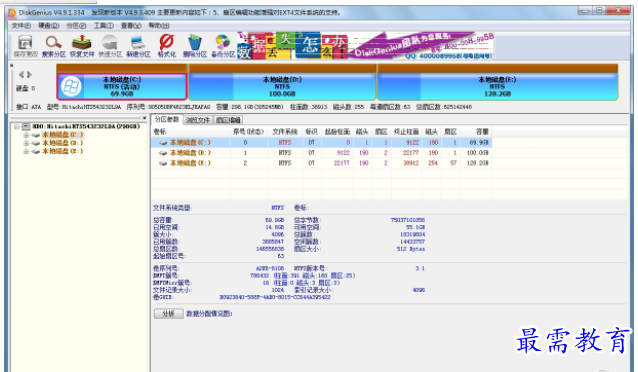Click the DiskGenius advertisement banner
The height and width of the screenshot is (372, 638).
point(365,46)
